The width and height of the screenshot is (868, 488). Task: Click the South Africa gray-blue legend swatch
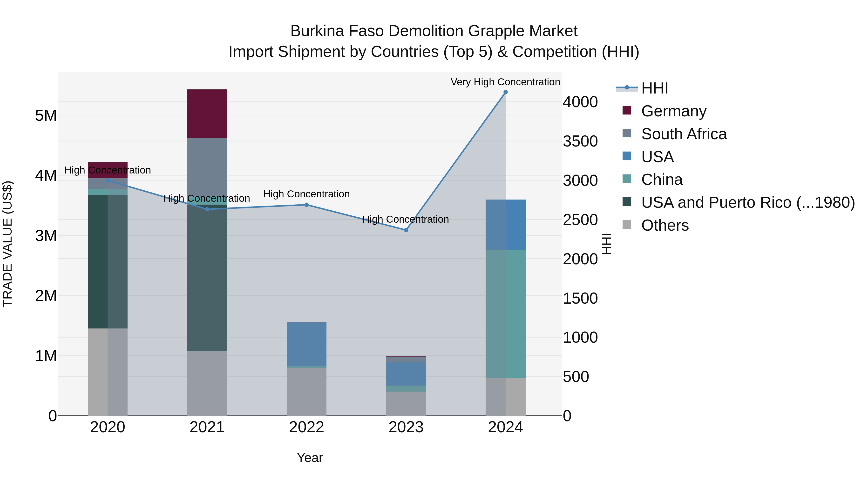pos(627,133)
